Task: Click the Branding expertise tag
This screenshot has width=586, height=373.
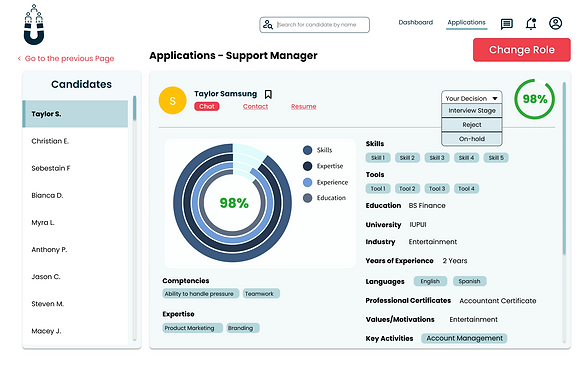Action: pos(243,328)
